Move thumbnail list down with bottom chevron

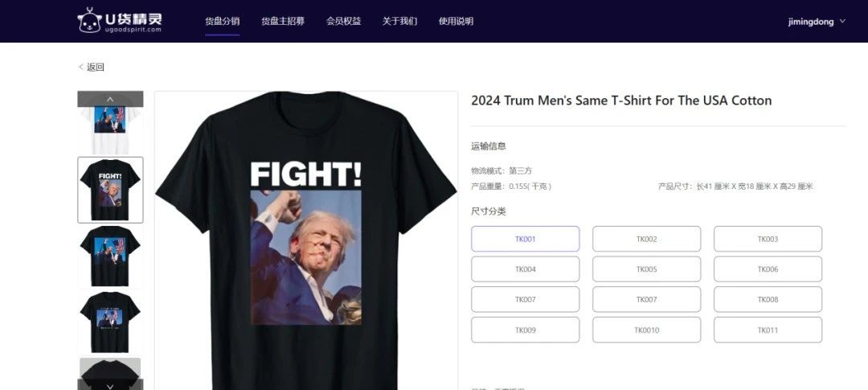pyautogui.click(x=110, y=385)
